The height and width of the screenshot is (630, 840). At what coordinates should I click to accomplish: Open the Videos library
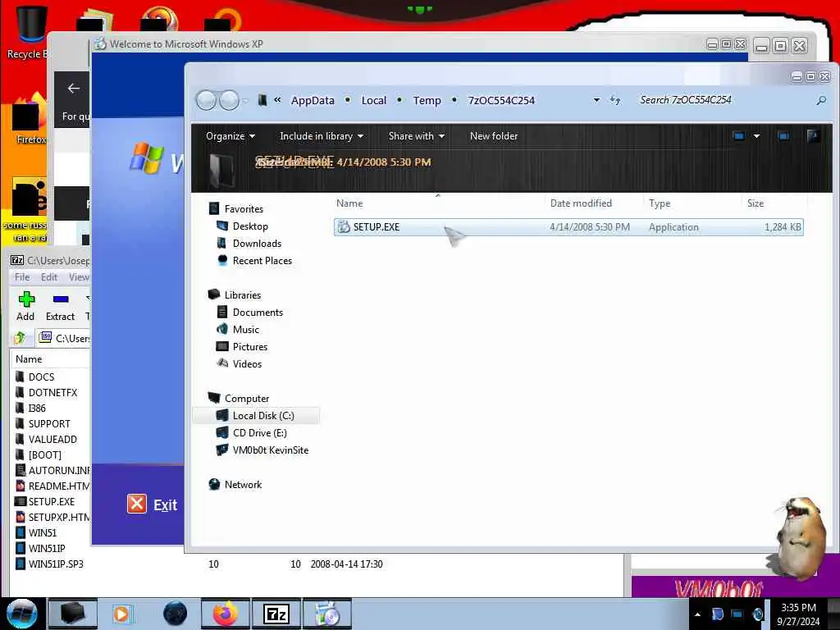[x=247, y=363]
